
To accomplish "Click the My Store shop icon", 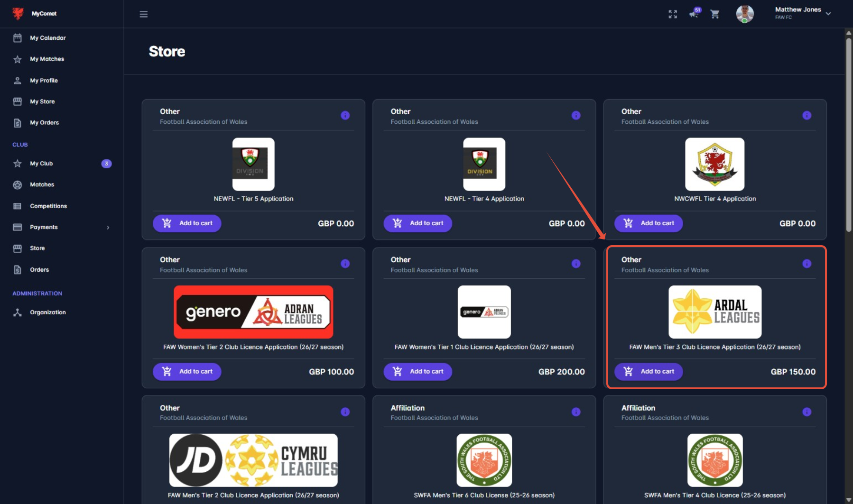I will [x=18, y=101].
